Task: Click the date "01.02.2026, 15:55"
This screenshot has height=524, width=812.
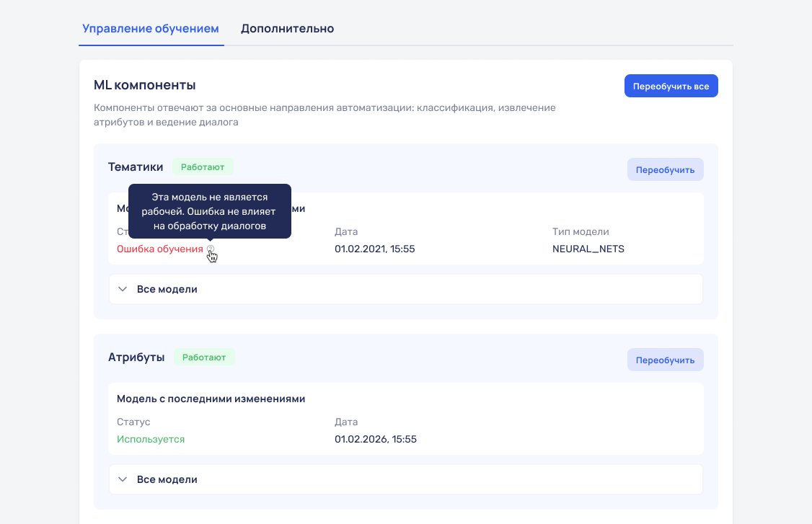Action: tap(376, 439)
